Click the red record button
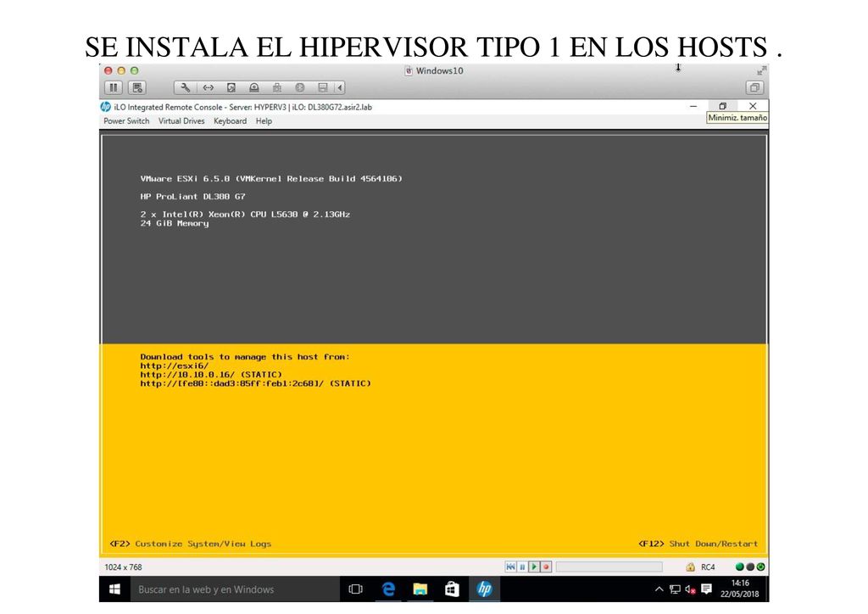This screenshot has height=614, width=868. click(546, 567)
